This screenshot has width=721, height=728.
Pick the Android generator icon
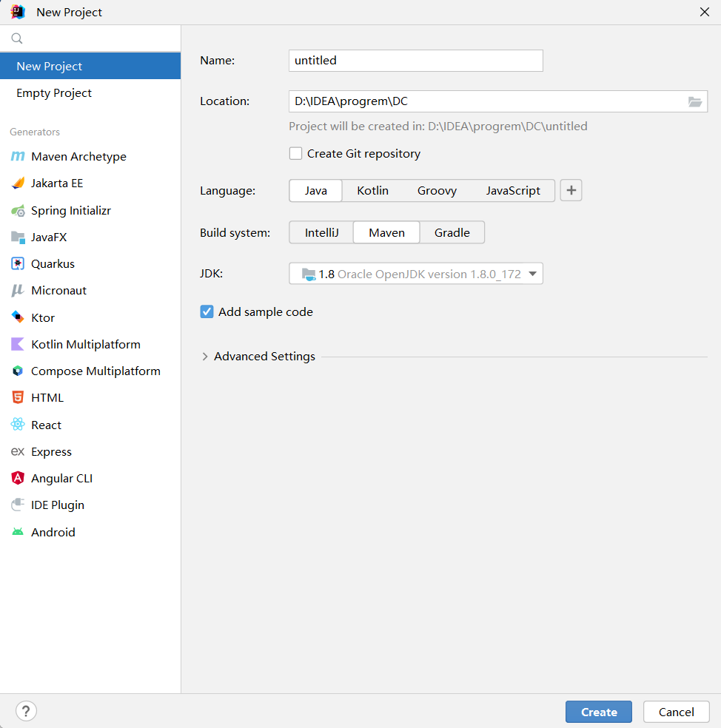click(x=18, y=532)
